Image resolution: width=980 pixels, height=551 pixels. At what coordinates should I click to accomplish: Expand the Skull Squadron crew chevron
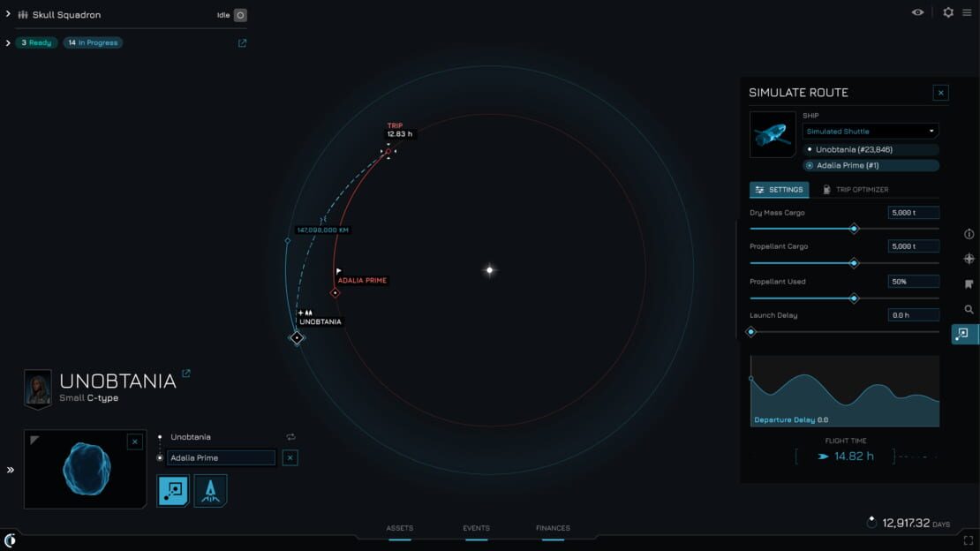pos(8,14)
